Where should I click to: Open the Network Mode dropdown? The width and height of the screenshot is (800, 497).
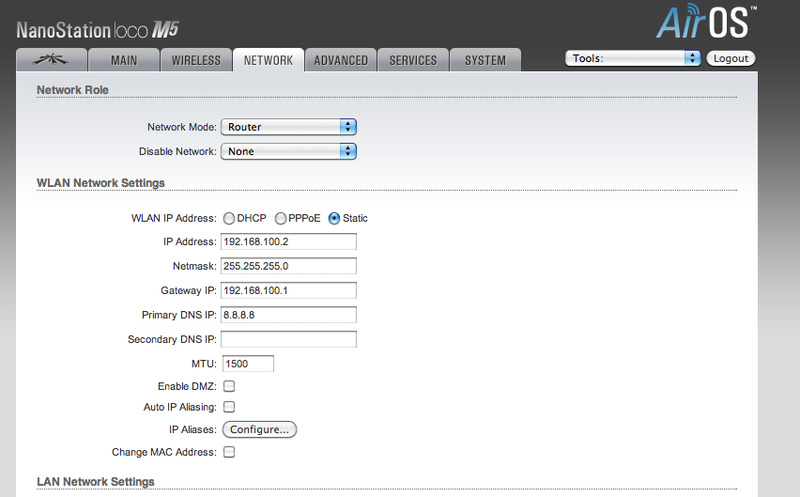289,127
